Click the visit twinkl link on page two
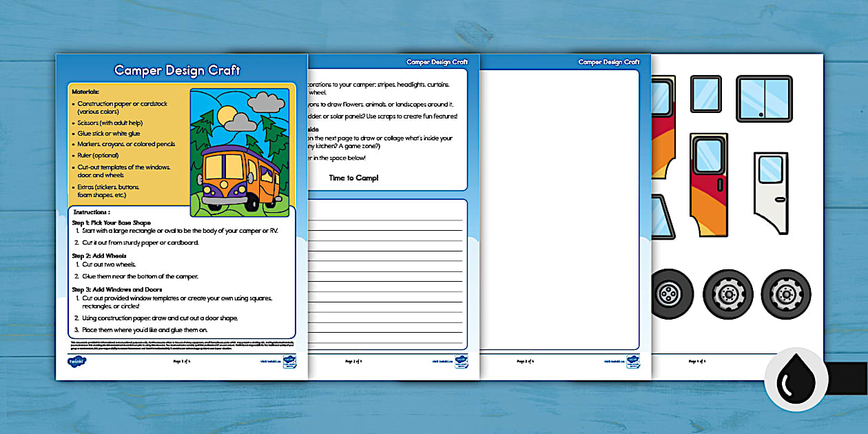The height and width of the screenshot is (434, 868). coord(441,361)
